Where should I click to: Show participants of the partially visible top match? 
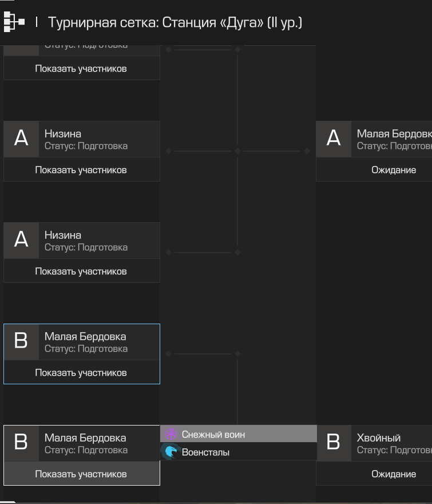point(82,68)
